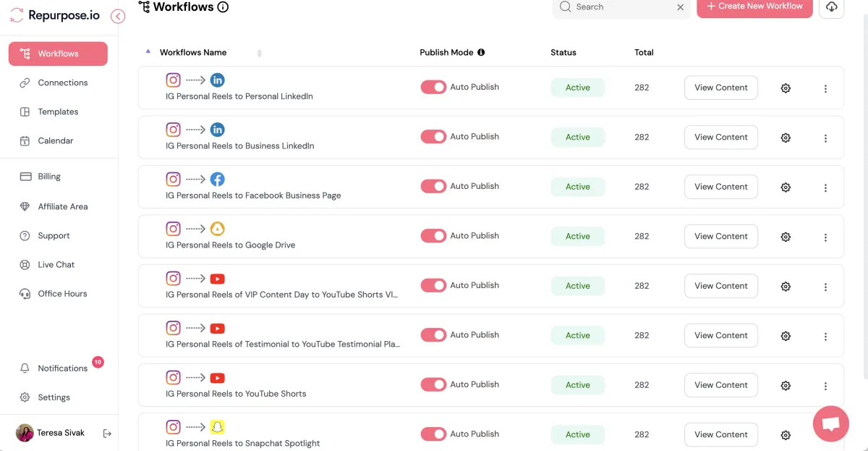Viewport: 868px width, 451px height.
Task: Open the live chat bubble widget
Action: tap(831, 424)
